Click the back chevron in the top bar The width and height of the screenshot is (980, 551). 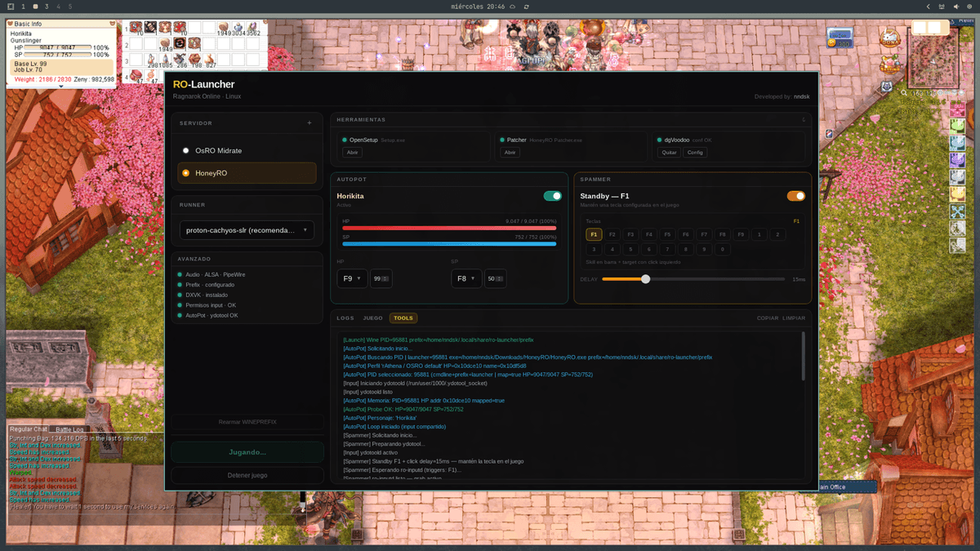coord(929,7)
